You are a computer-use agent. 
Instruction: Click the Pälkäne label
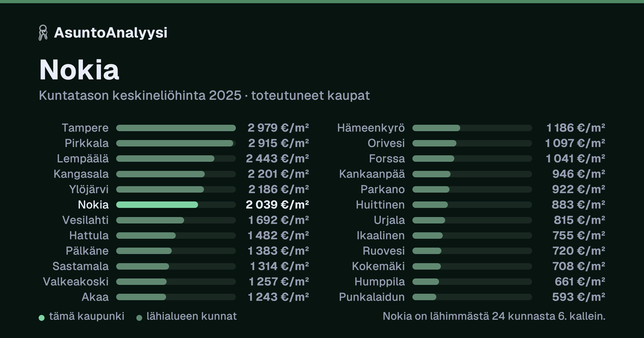(87, 251)
